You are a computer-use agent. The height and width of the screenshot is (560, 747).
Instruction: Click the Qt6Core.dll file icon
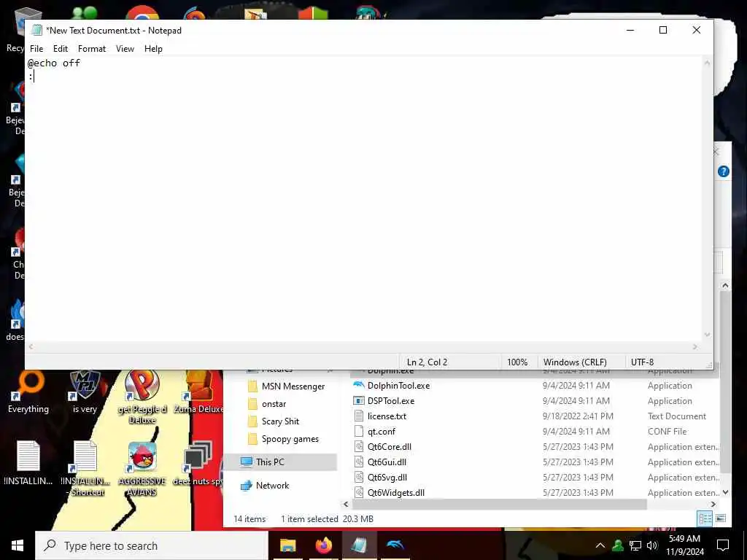(x=359, y=446)
